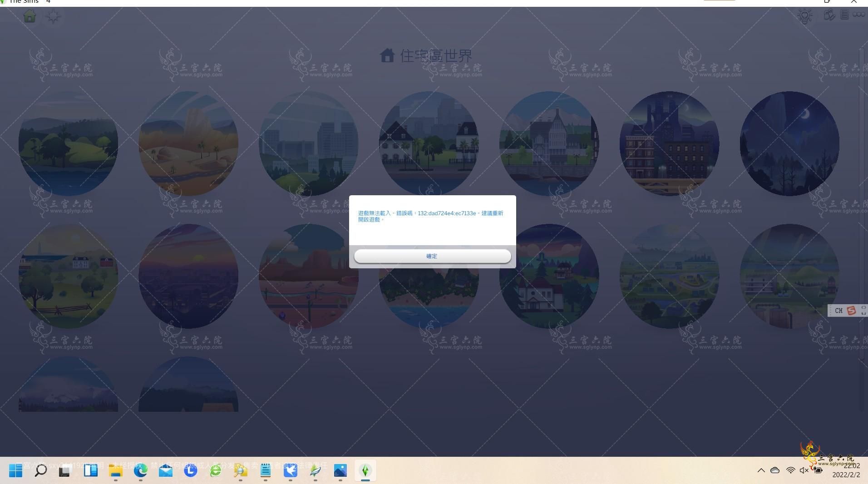Select the crescent moon dark forest world
Viewport: 868px width, 484px height.
pos(789,143)
